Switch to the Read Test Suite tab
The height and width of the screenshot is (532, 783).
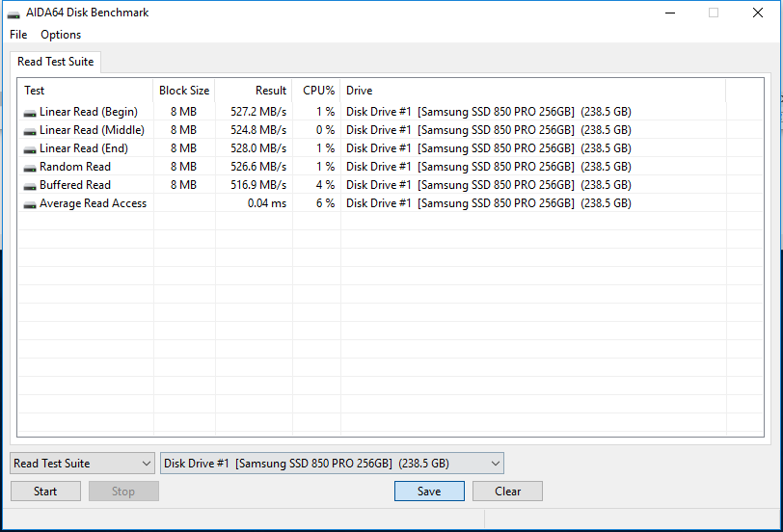pyautogui.click(x=55, y=62)
